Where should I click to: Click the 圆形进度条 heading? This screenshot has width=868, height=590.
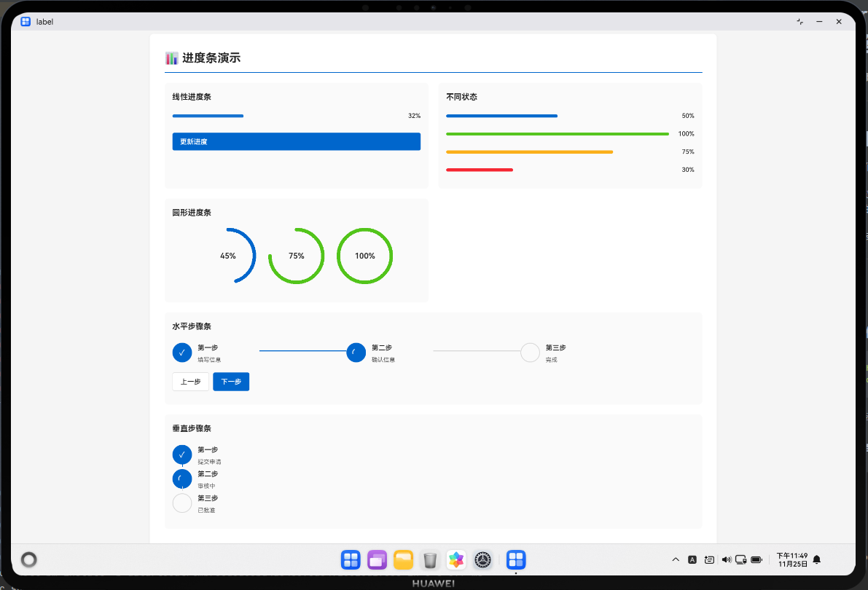[x=192, y=213]
